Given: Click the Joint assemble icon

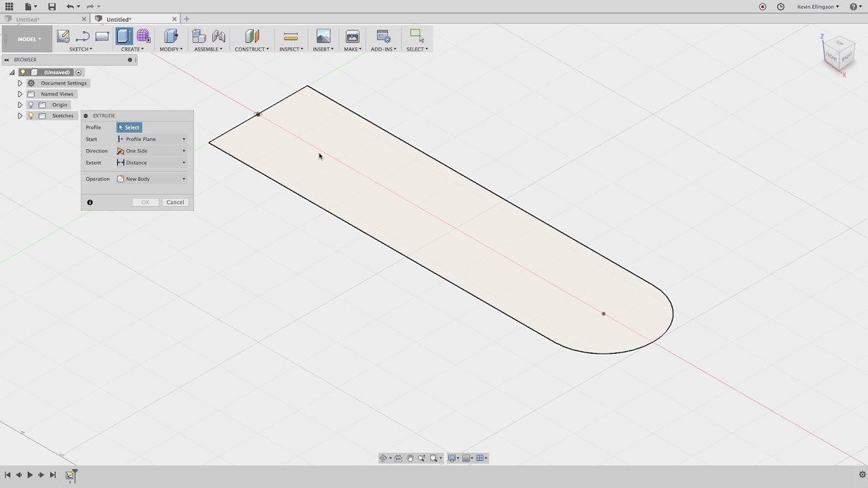Looking at the screenshot, I should click(218, 37).
